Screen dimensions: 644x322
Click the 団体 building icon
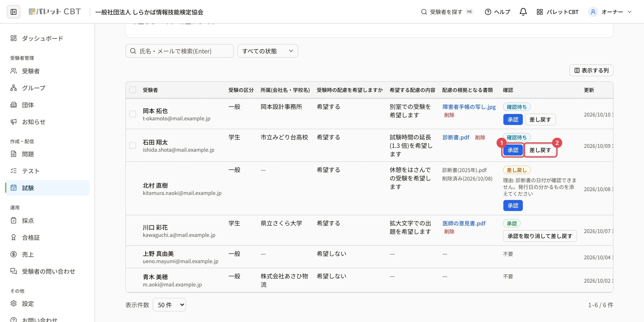(x=14, y=105)
